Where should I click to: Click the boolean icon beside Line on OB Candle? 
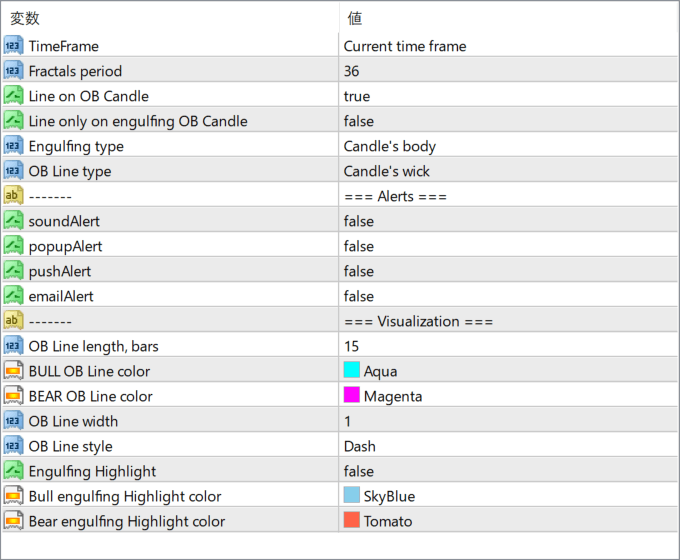click(13, 96)
